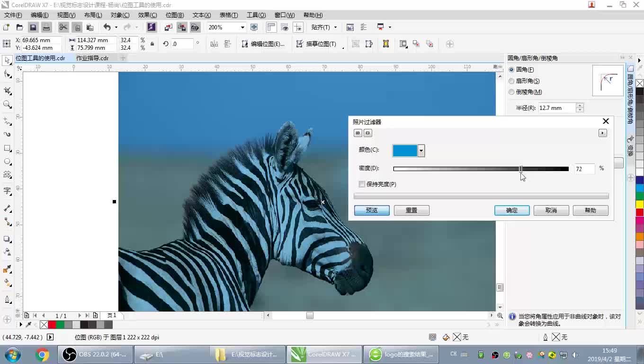Select the Ellipse tool
Screen dimensions: 644x364
click(x=7, y=162)
